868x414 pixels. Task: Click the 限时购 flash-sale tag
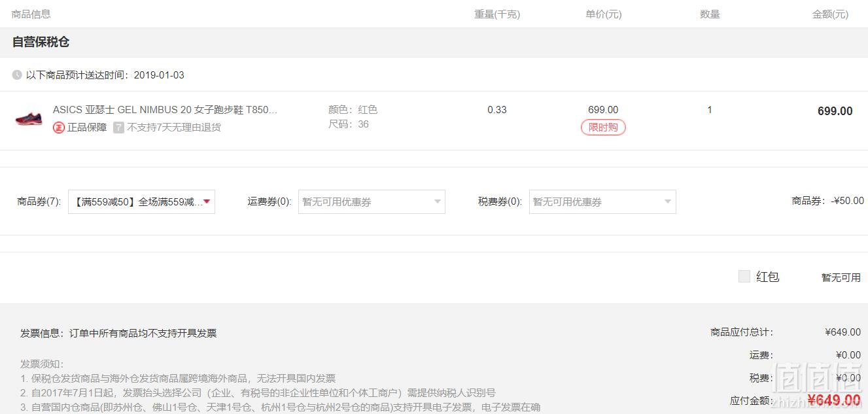tap(603, 128)
